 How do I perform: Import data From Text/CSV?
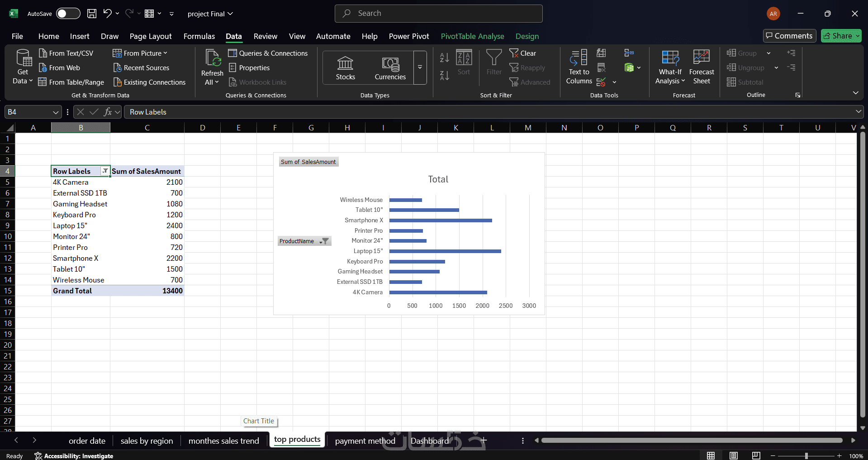pyautogui.click(x=66, y=53)
